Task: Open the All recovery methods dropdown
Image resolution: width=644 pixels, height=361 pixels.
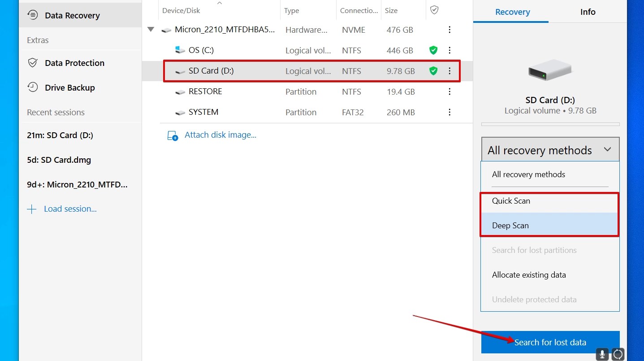Action: point(550,149)
